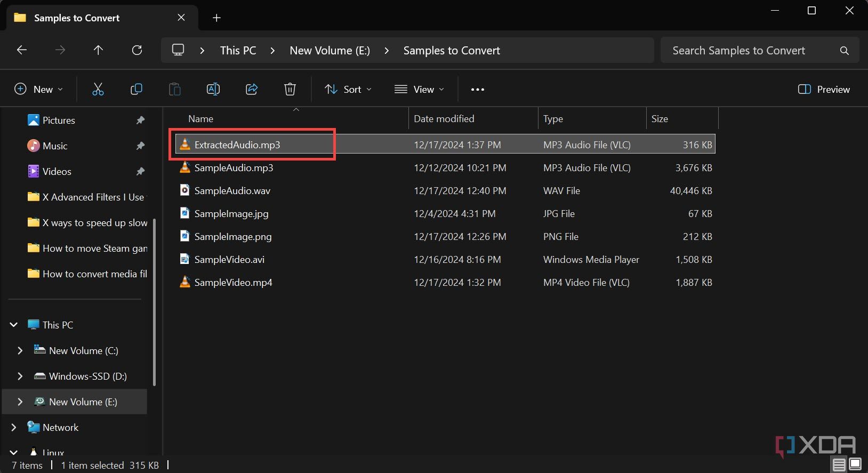Go forward with the right arrow
Viewport: 868px width, 473px height.
click(60, 50)
